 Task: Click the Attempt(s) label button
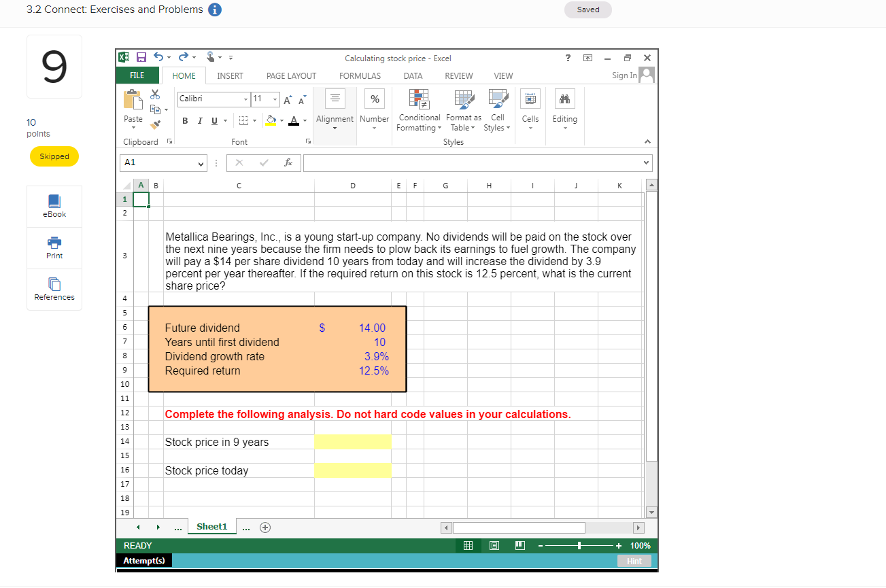point(143,561)
